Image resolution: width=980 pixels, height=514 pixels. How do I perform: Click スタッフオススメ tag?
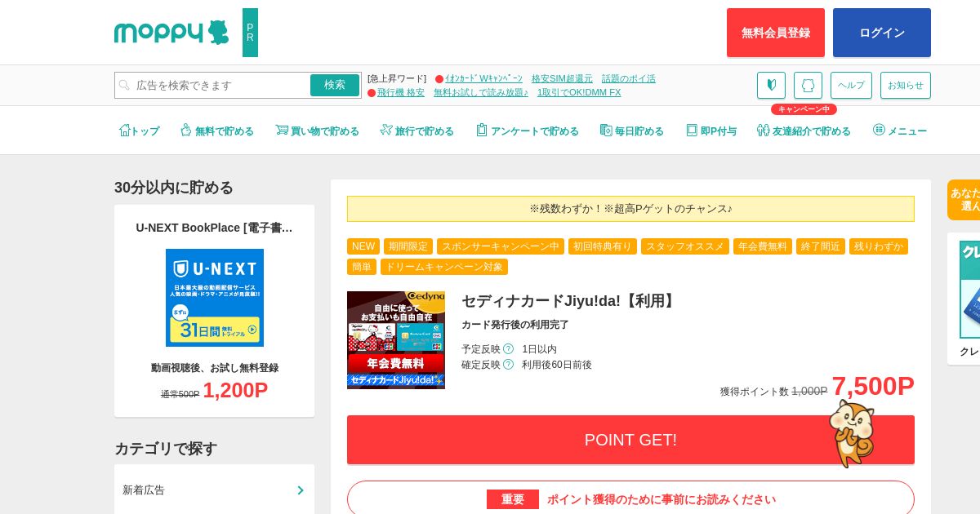685,246
